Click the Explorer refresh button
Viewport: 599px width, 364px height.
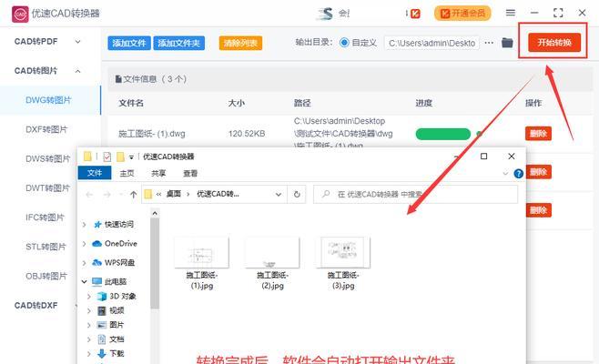tap(297, 195)
